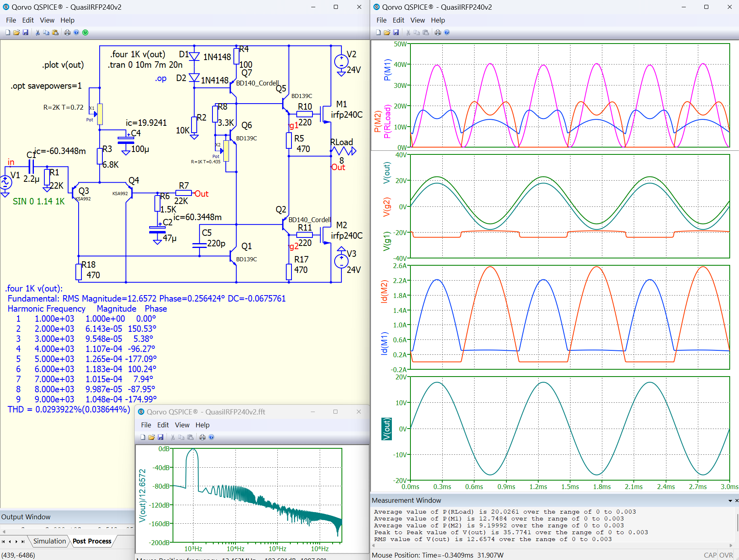This screenshot has height=560, width=739.
Task: Select highlighted V(out) trace label in bottom plot
Action: [x=386, y=429]
